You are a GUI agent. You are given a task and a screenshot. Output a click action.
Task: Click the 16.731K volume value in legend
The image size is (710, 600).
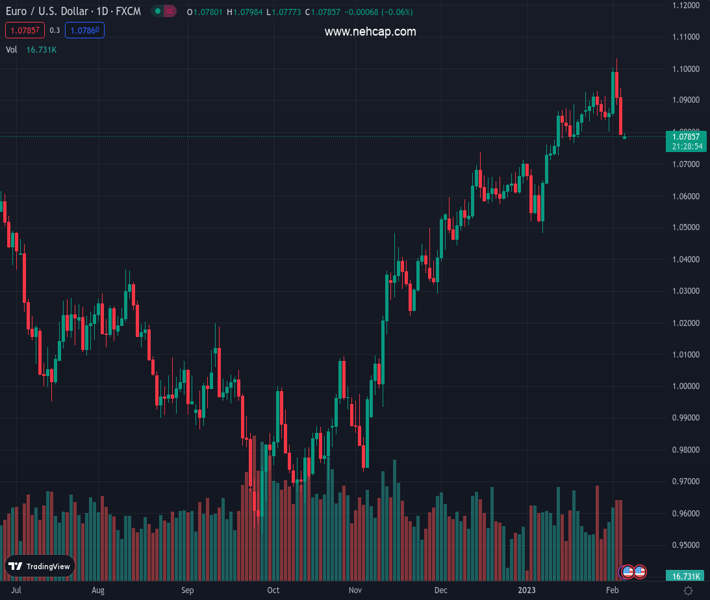42,49
